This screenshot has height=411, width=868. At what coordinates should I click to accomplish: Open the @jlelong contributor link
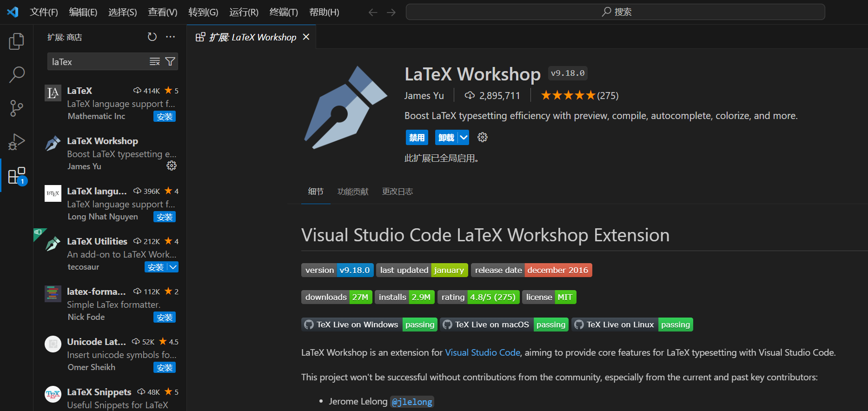tap(412, 402)
